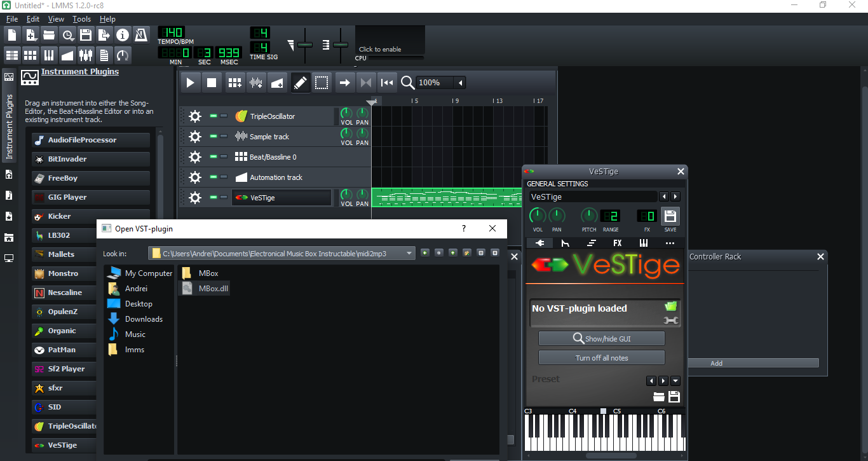Show the FX Mixer icon
This screenshot has width=868, height=461.
[86, 55]
